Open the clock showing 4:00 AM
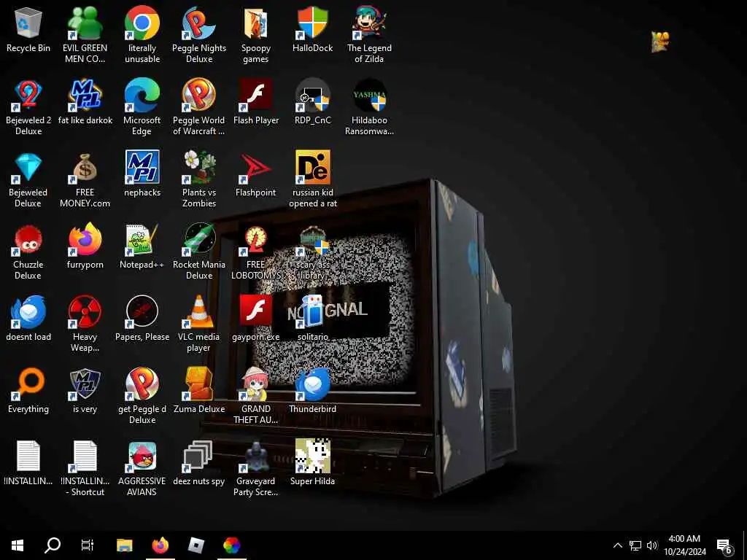Viewport: 747px width, 560px height. click(x=684, y=545)
